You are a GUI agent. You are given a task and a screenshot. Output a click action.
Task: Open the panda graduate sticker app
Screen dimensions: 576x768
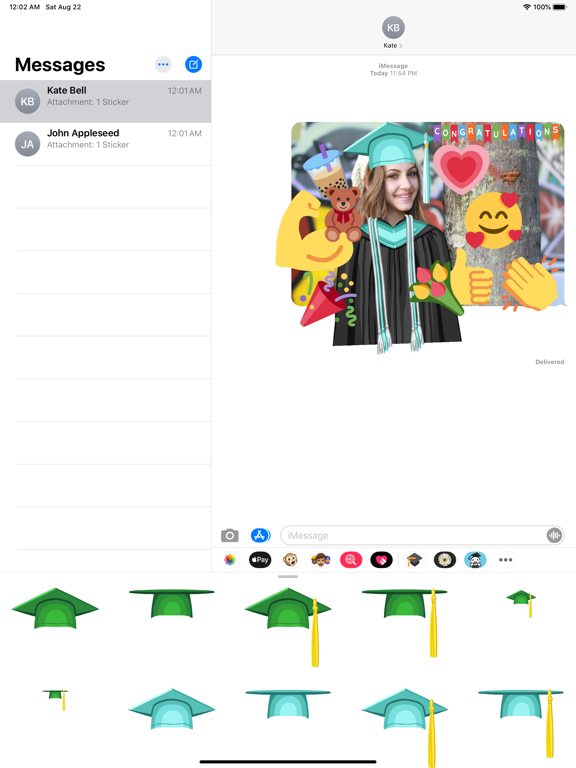(x=475, y=560)
